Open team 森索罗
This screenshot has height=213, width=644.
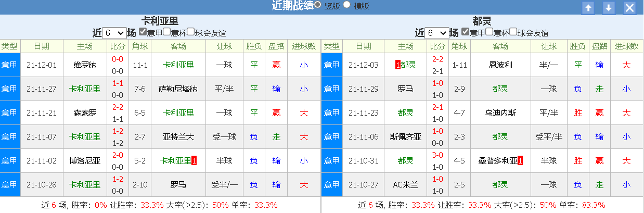(85, 113)
